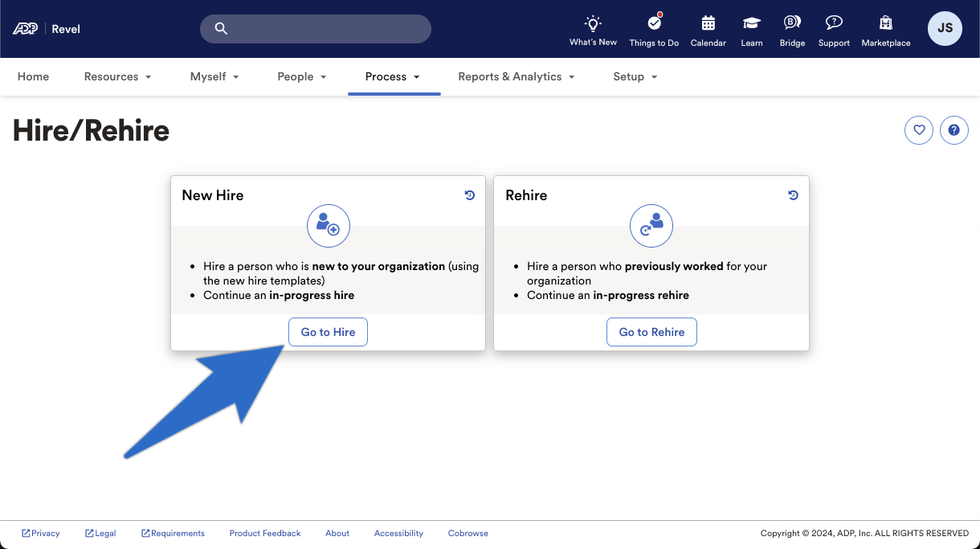
Task: View Rehire recent activity history
Action: click(x=794, y=195)
